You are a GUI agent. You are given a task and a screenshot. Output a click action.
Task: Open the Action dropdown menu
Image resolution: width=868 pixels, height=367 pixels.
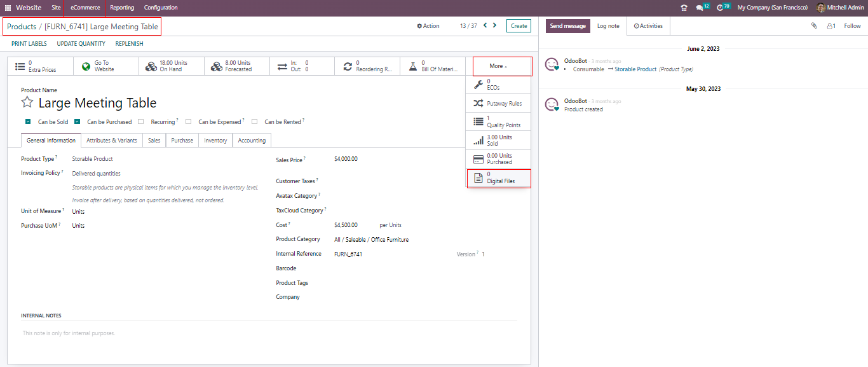click(x=428, y=26)
